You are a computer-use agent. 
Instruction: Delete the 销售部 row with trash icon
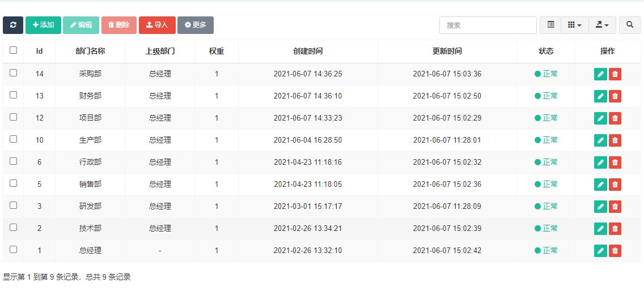615,185
